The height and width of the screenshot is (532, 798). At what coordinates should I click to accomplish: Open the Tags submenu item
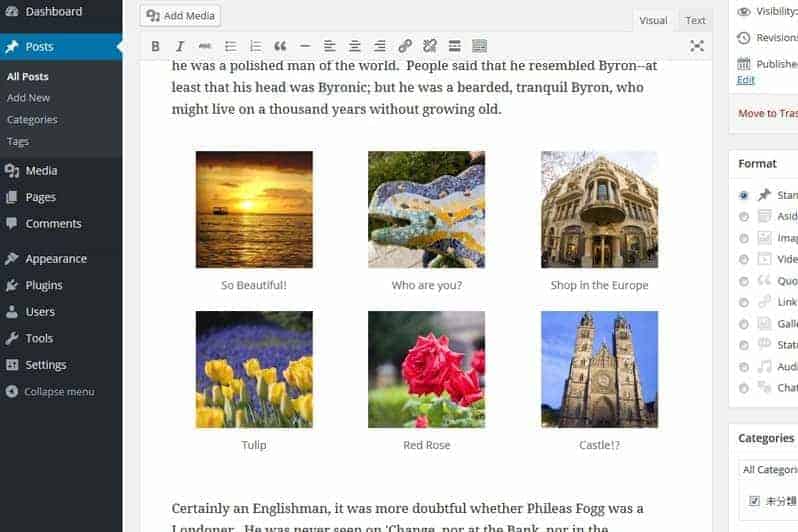pos(18,142)
